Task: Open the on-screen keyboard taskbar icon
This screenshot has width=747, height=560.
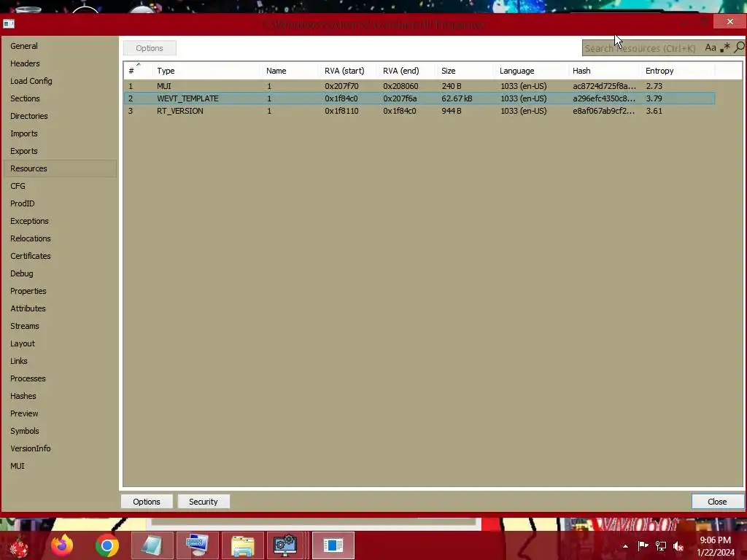Action: [197, 545]
